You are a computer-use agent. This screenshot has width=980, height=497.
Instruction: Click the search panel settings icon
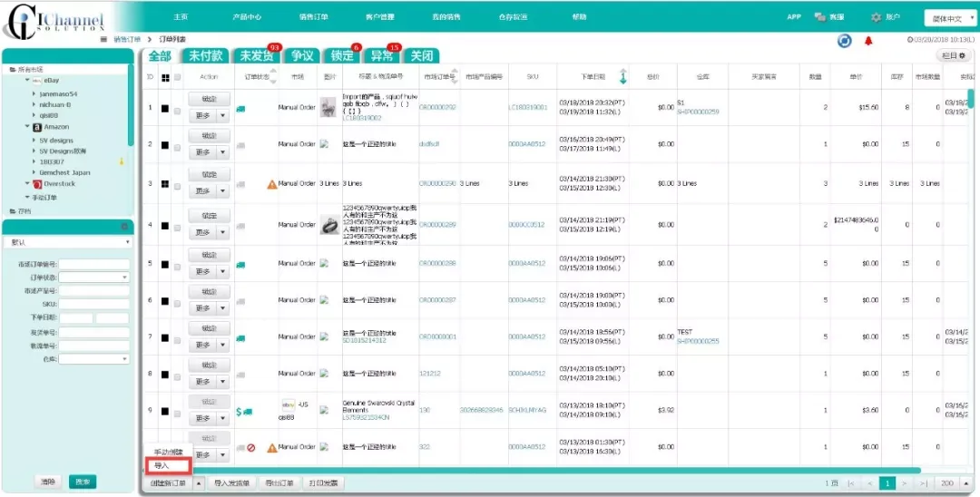click(123, 226)
